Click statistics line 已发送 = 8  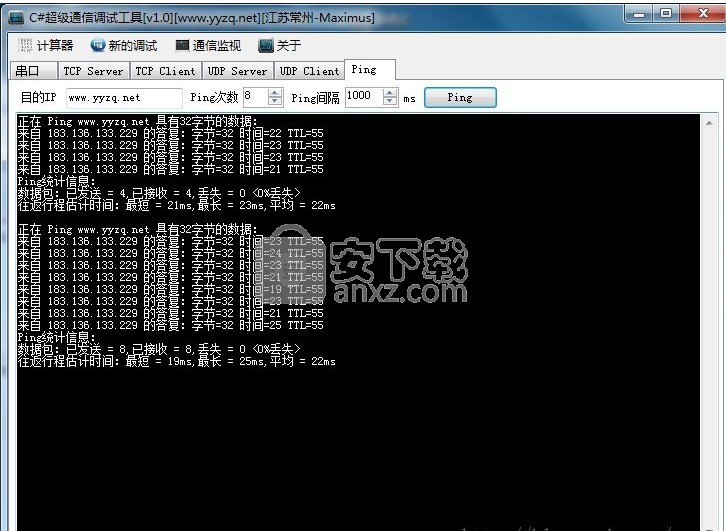[159, 349]
